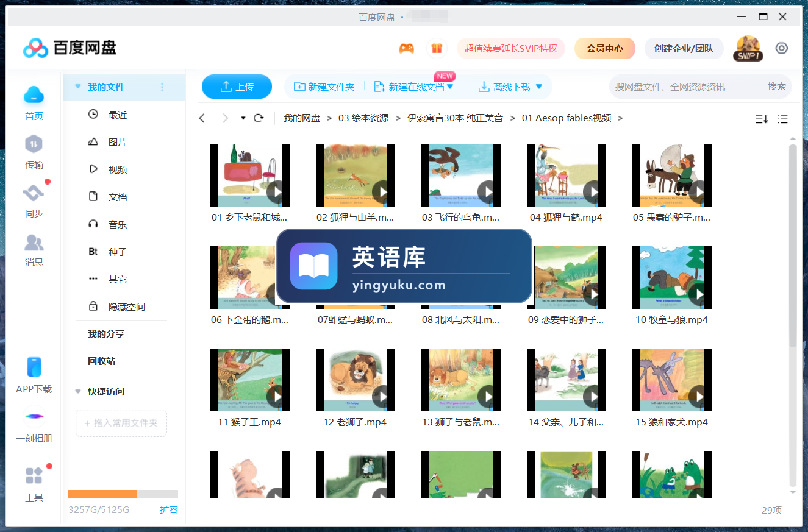The height and width of the screenshot is (532, 808).
Task: Click the game controller icon in header
Action: (x=407, y=48)
